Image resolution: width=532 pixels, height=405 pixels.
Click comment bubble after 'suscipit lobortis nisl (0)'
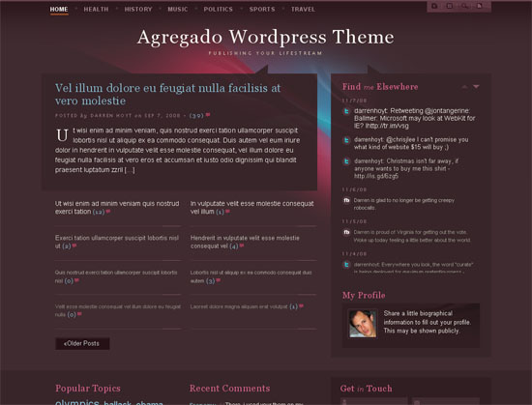click(x=76, y=280)
